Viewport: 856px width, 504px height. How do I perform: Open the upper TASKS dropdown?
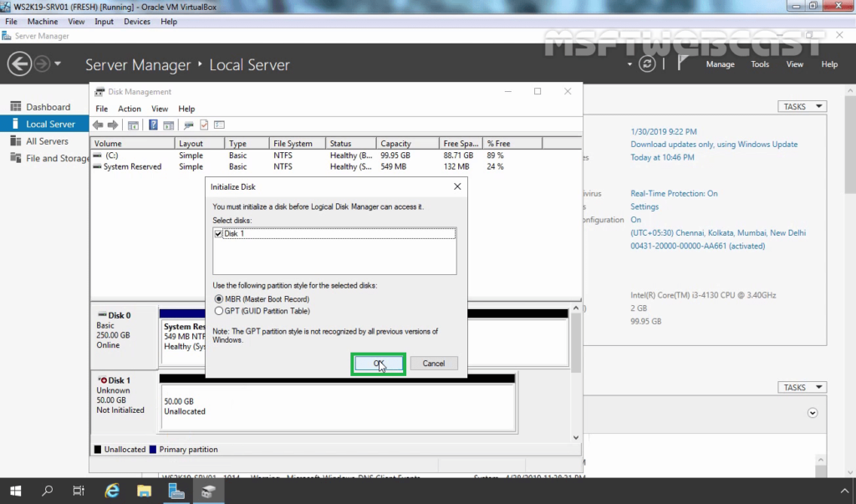tap(802, 106)
